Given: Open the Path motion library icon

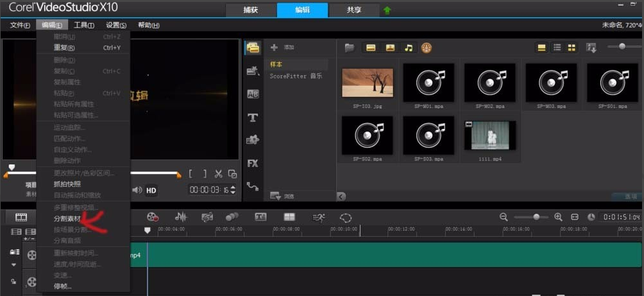Looking at the screenshot, I should point(253,186).
